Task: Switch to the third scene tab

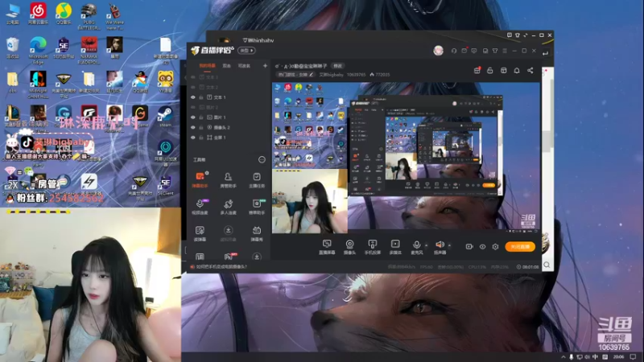Action: 245,66
